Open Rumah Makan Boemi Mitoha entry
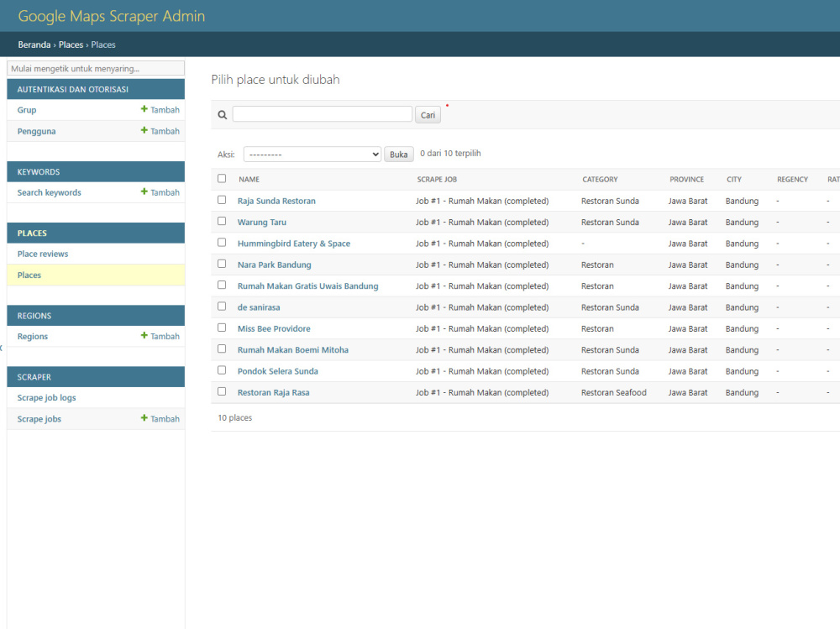Viewport: 840px width, 629px height. (x=293, y=350)
